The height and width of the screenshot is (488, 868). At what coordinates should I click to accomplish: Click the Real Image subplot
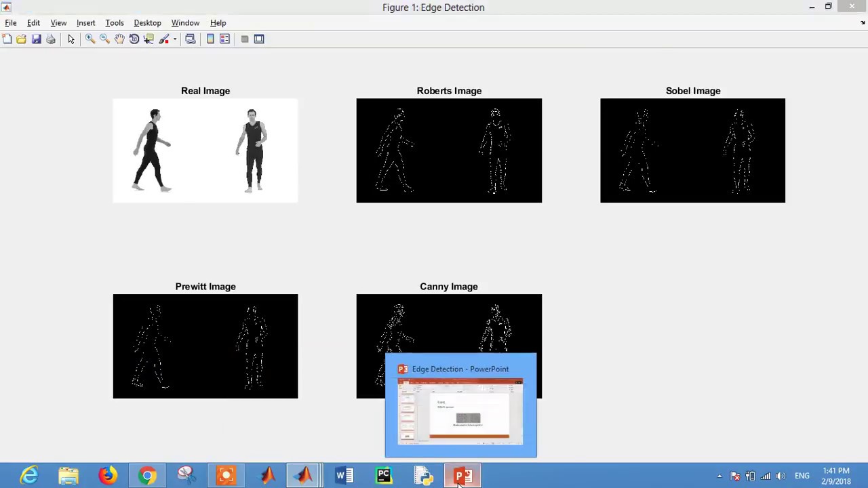(205, 150)
